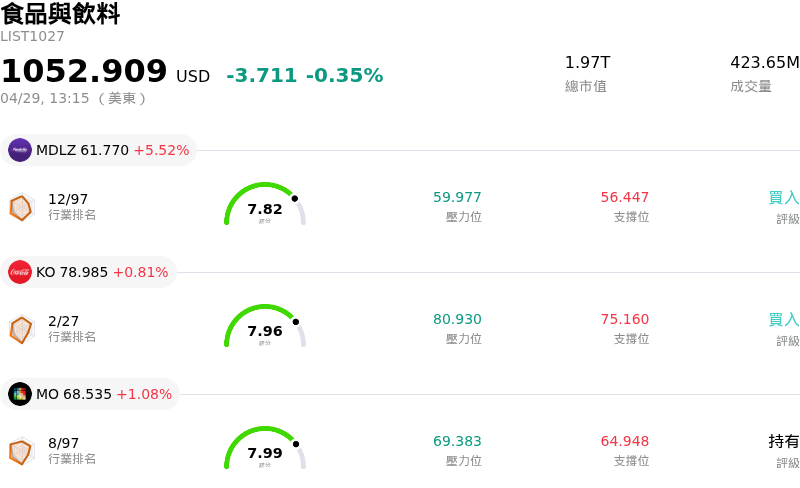This screenshot has height=488, width=800.
Task: Click the Coca-Cola KO logo icon
Action: [20, 272]
